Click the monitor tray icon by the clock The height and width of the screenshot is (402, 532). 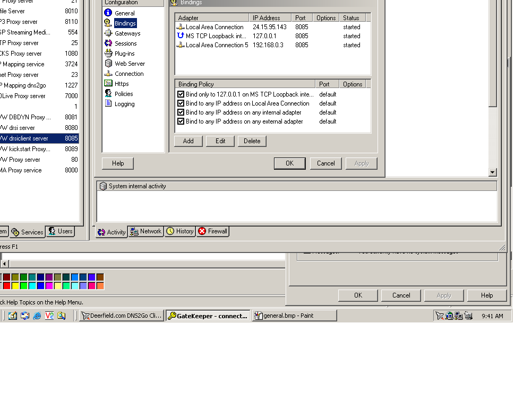[468, 316]
